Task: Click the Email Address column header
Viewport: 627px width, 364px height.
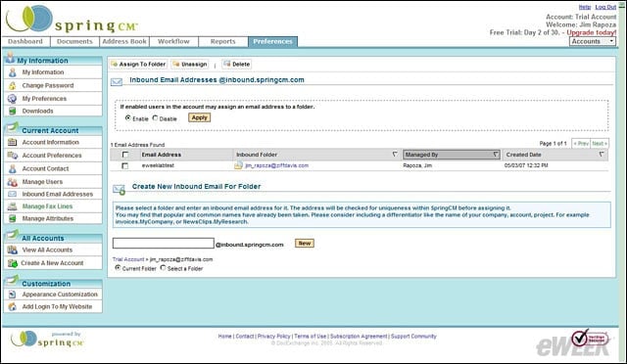Action: pos(161,155)
